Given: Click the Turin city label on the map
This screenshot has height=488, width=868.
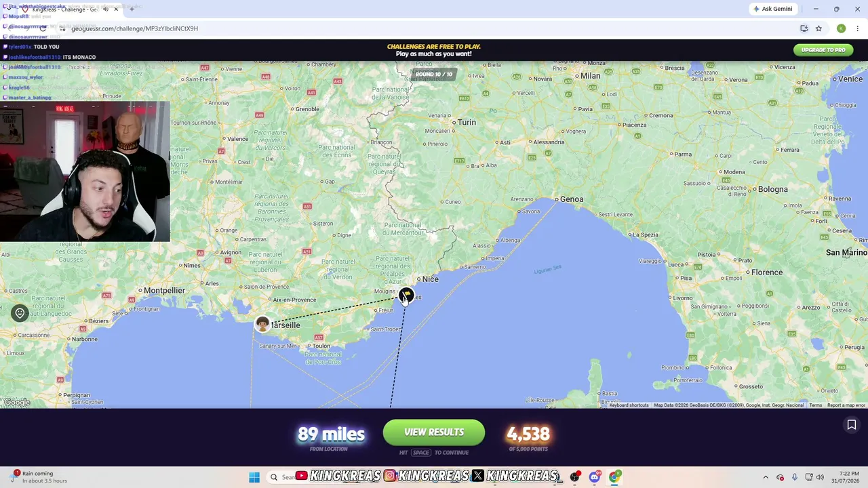Looking at the screenshot, I should coord(467,123).
